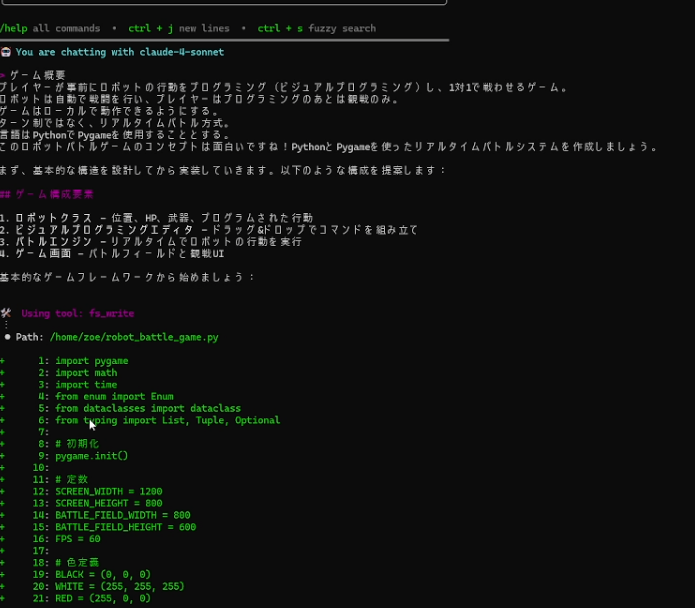Screen dimensions: 695x608
Task: Click line 'FPS = 60'
Action: (x=78, y=539)
